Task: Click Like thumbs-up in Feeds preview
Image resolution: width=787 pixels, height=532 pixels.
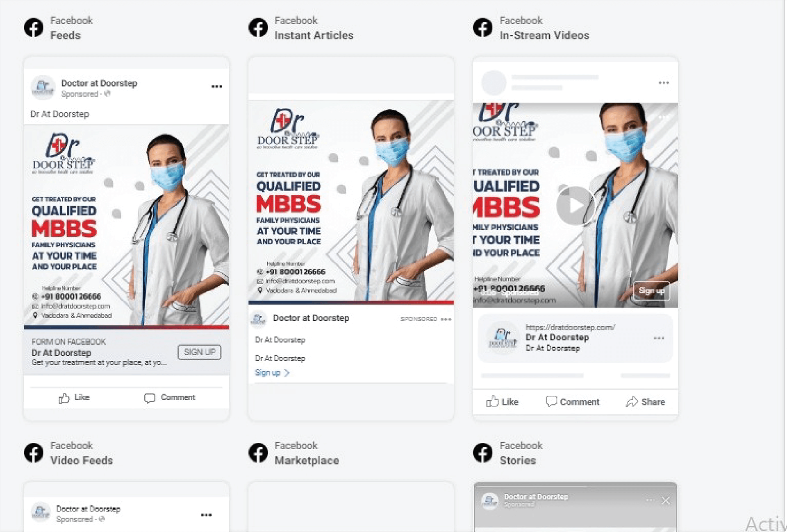Action: (64, 398)
